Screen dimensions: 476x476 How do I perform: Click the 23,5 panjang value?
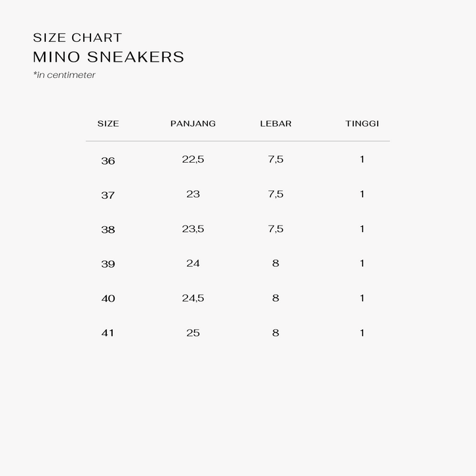pos(193,229)
